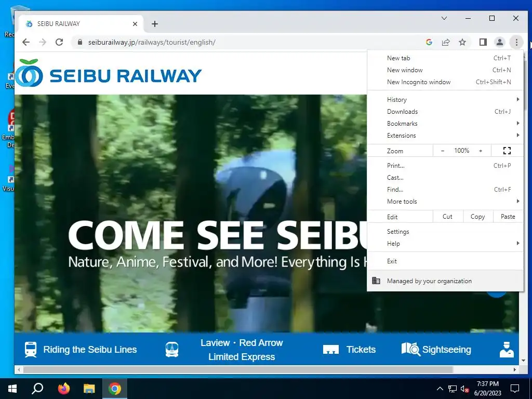Show hidden system tray icons
Screen dimensions: 532x399
[x=440, y=389]
